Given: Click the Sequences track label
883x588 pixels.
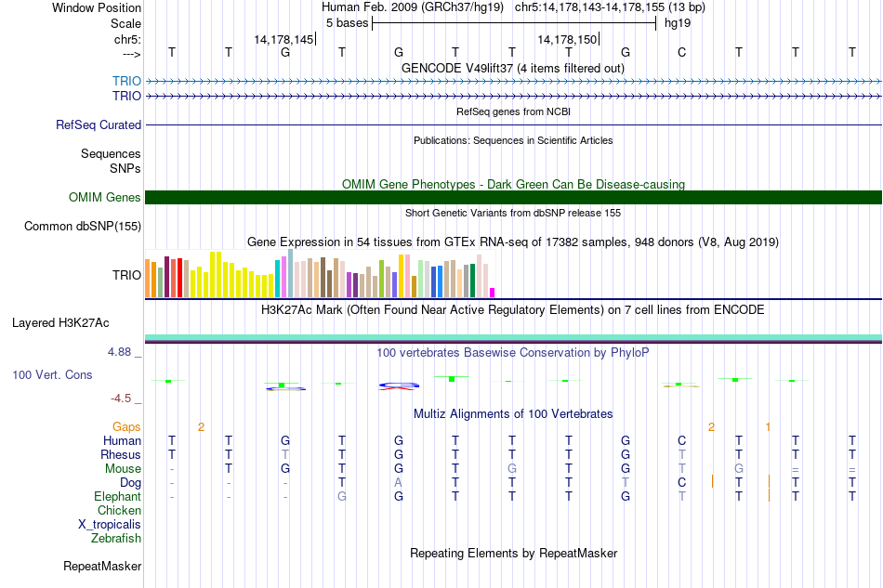Looking at the screenshot, I should tap(111, 153).
